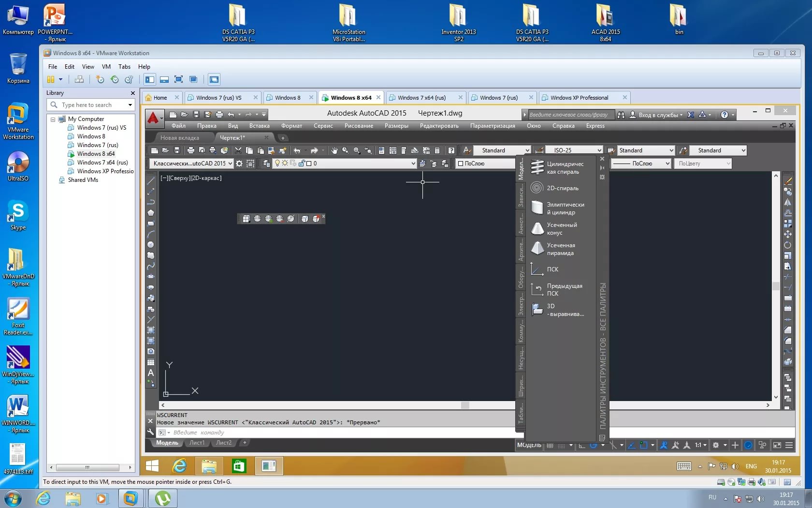Open the Рисование menu

pyautogui.click(x=359, y=126)
